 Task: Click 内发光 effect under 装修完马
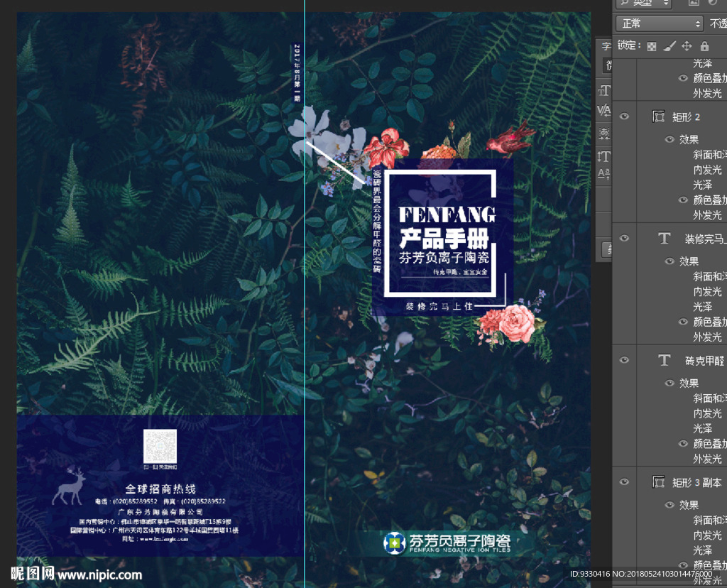(x=708, y=292)
